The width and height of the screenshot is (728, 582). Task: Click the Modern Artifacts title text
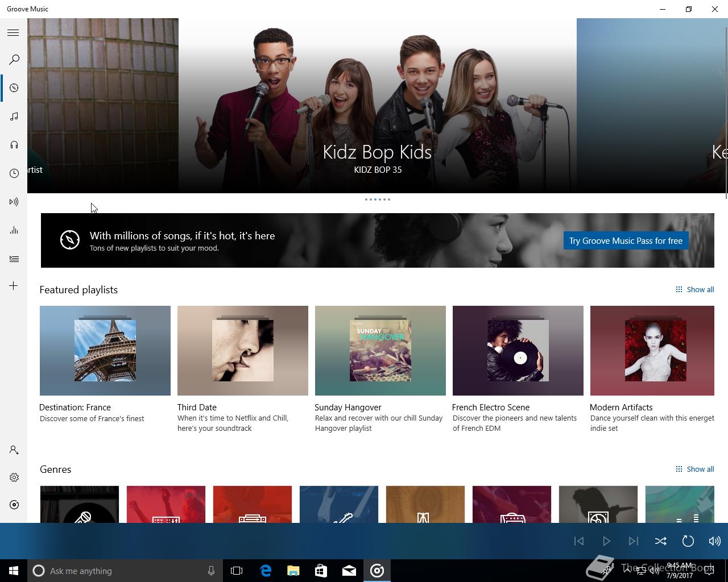point(621,407)
